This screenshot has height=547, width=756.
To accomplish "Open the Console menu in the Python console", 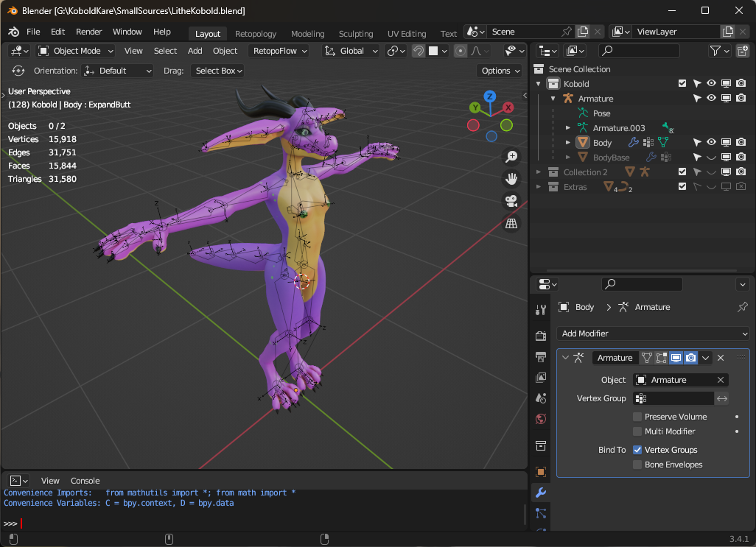I will click(85, 481).
